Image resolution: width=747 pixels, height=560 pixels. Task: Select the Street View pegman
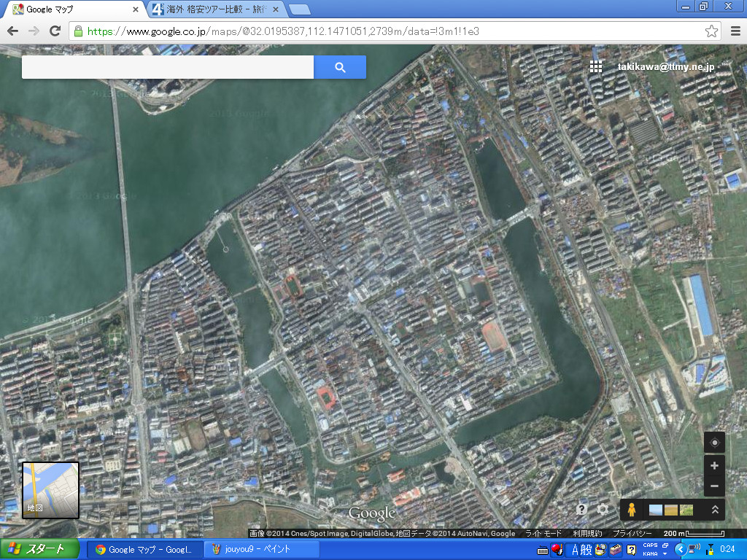pyautogui.click(x=632, y=510)
